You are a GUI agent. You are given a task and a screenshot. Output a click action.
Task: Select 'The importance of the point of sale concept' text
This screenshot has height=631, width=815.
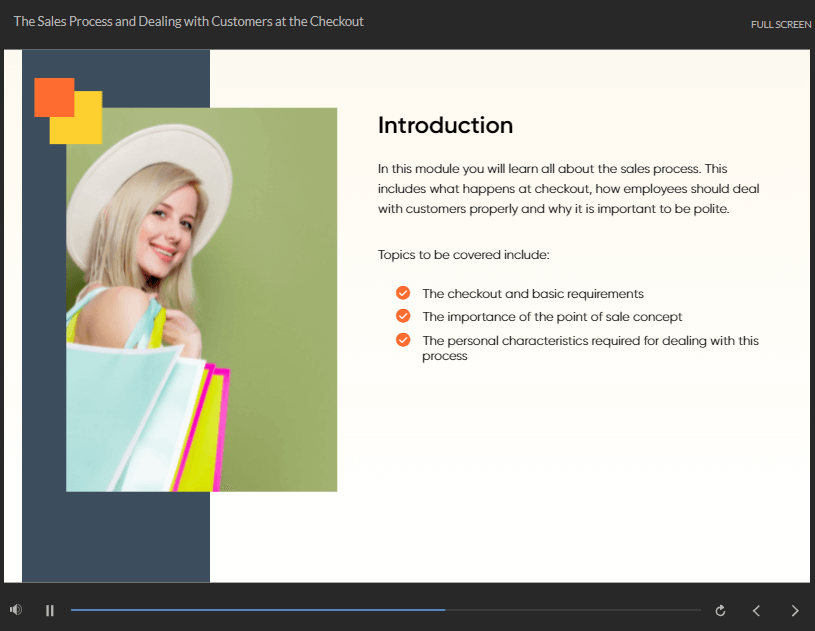(552, 317)
